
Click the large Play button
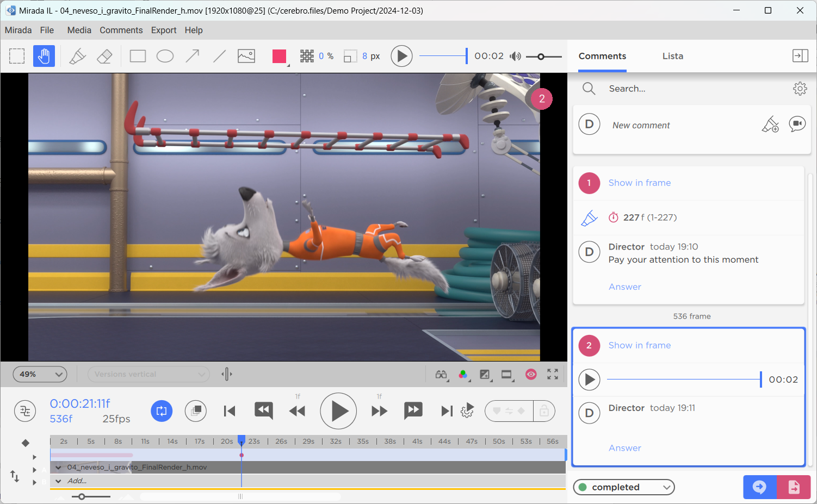338,411
